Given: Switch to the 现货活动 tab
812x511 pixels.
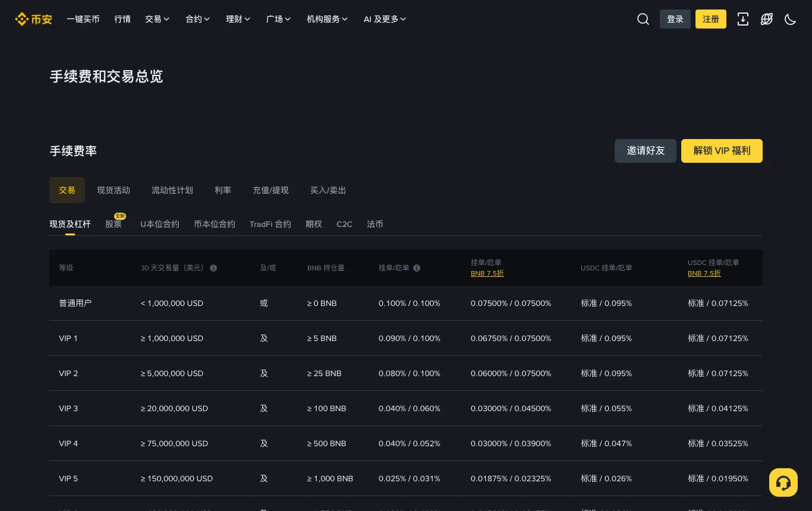Looking at the screenshot, I should click(114, 190).
